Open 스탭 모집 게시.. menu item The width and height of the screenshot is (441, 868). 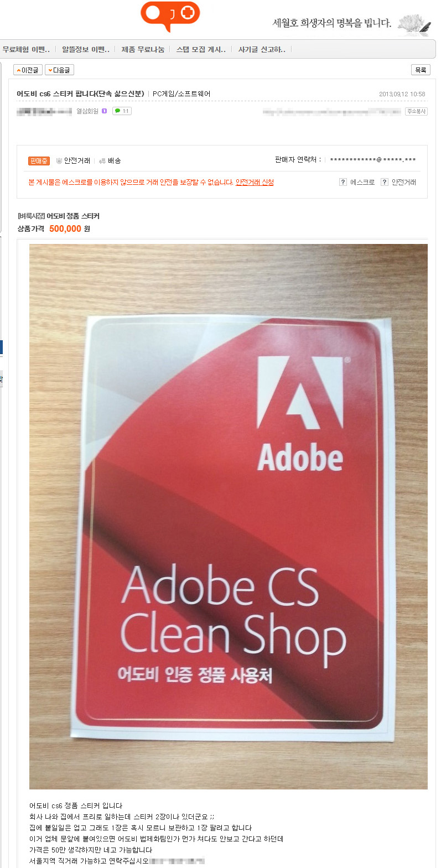point(201,49)
